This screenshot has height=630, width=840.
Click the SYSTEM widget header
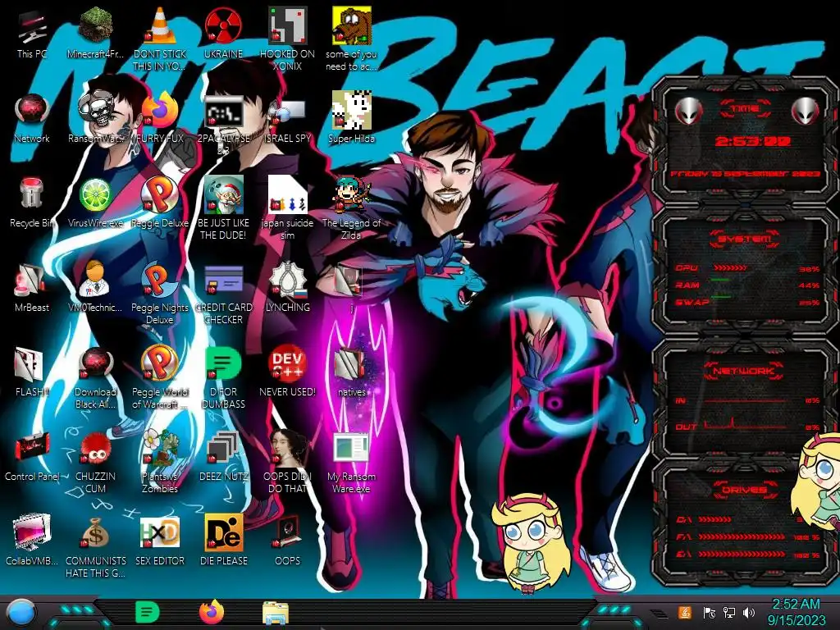(743, 239)
